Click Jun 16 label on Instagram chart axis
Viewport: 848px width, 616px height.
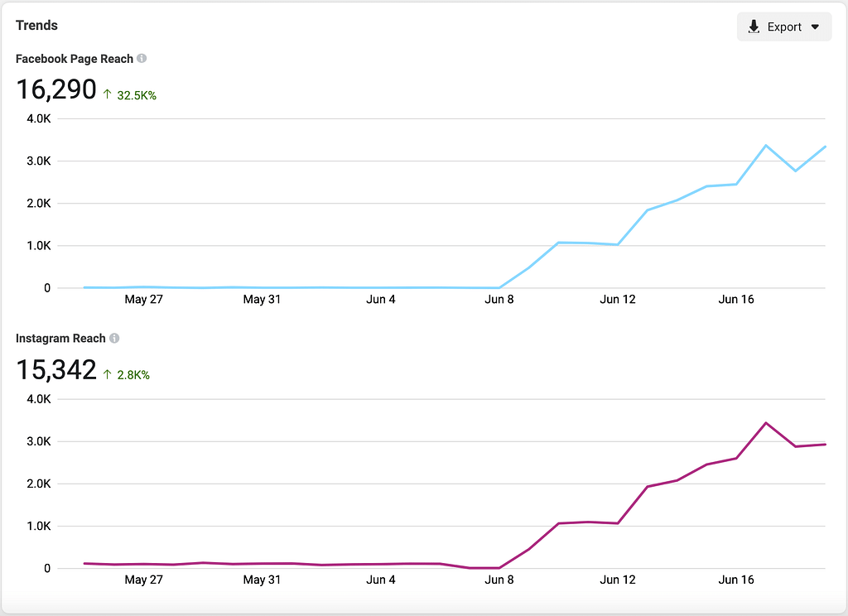click(x=736, y=580)
